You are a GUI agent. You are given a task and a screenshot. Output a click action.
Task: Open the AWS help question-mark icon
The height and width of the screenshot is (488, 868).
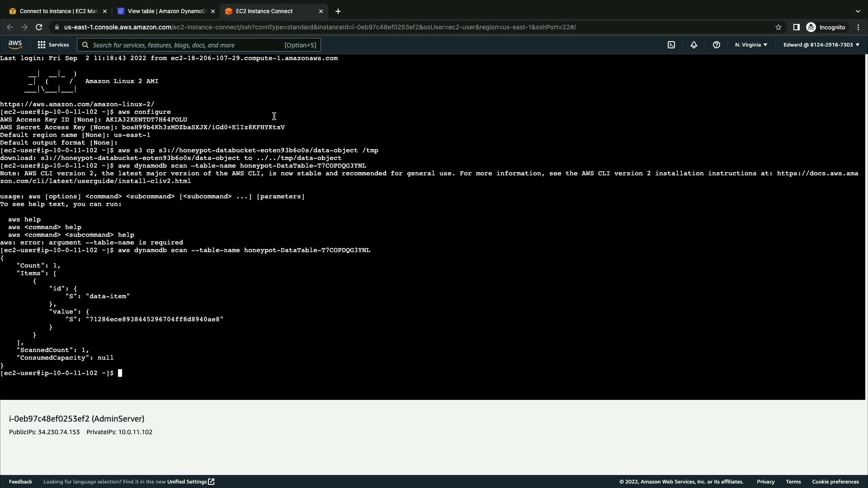(x=716, y=45)
